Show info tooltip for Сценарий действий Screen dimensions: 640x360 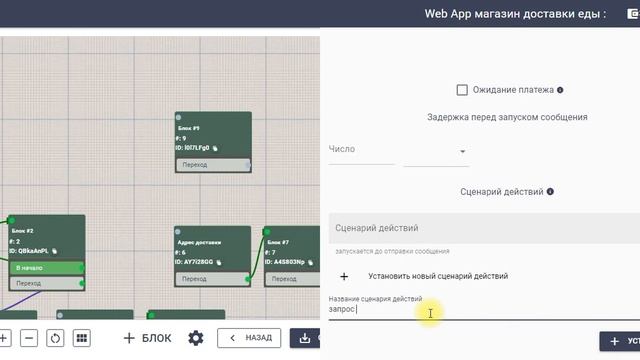tap(550, 191)
